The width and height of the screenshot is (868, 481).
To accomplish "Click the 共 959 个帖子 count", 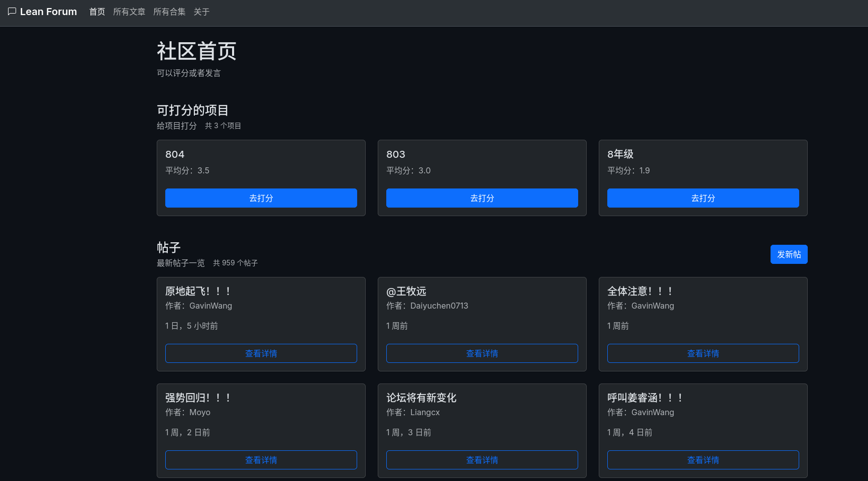I will point(236,263).
